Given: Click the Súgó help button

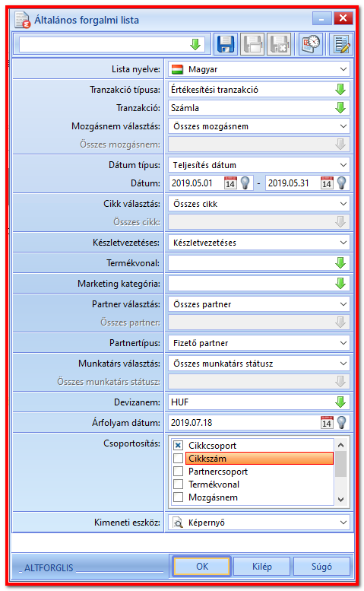Looking at the screenshot, I should click(322, 566).
